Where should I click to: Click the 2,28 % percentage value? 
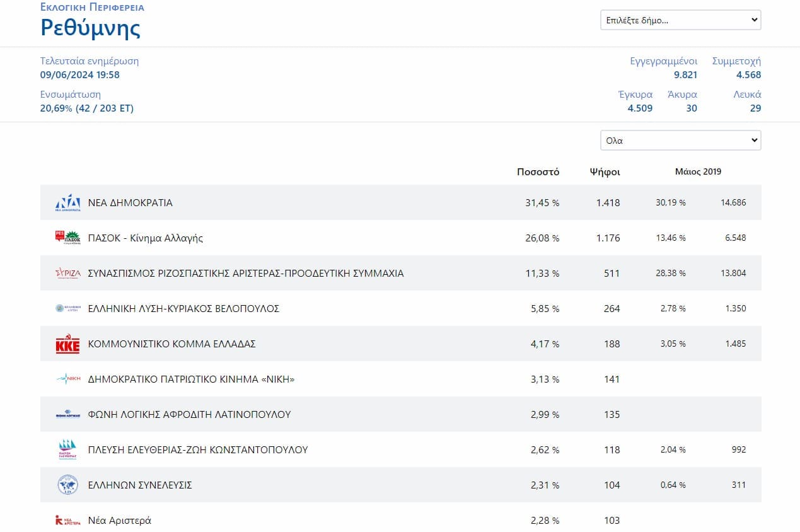(x=545, y=521)
